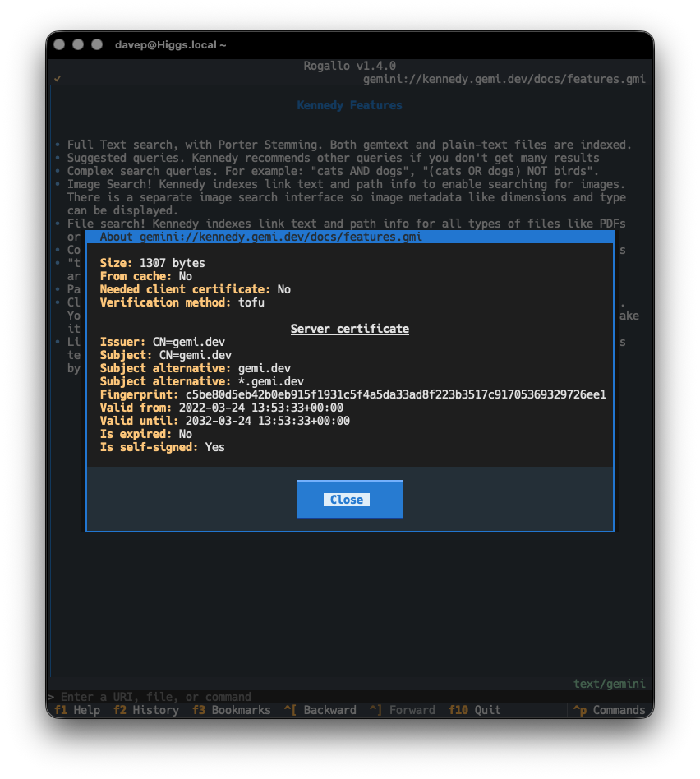
Task: Select the 'From cache: No' line
Action: coord(145,276)
